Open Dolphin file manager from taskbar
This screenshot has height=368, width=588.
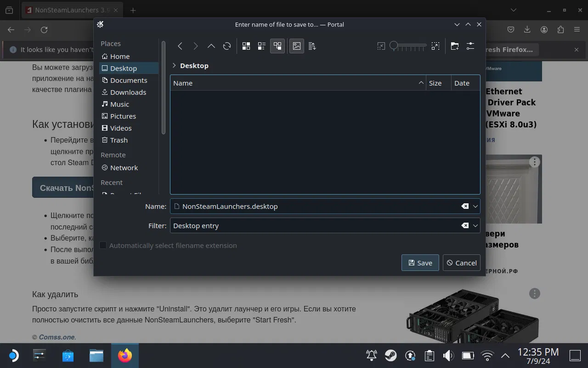pos(96,356)
